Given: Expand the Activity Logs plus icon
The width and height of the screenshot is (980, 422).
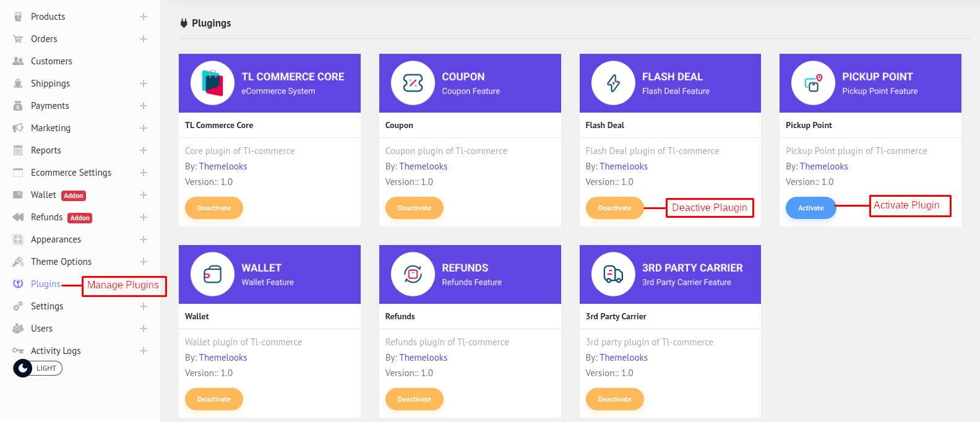Looking at the screenshot, I should tap(144, 351).
